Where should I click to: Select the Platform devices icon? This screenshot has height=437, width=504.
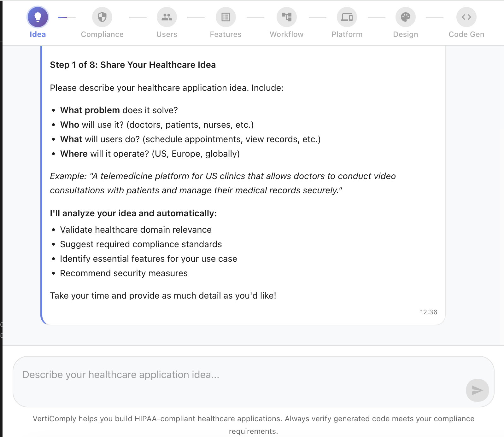347,17
